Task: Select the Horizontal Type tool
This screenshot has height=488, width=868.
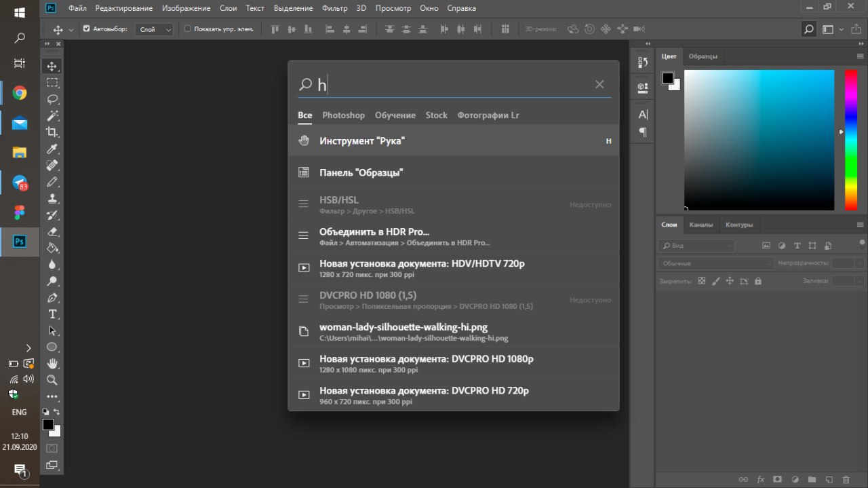Action: pos(52,314)
